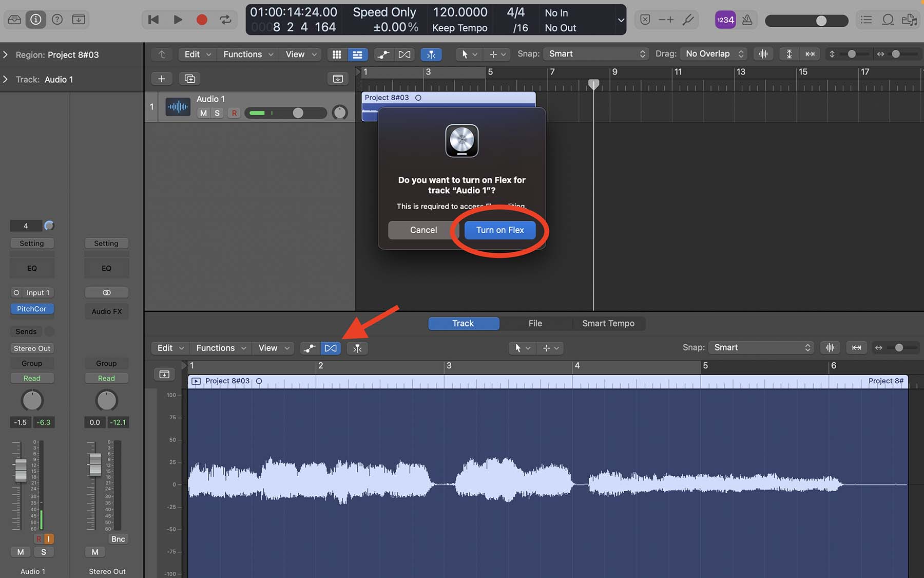The height and width of the screenshot is (578, 924).
Task: Click the duplicate track icon
Action: [190, 79]
